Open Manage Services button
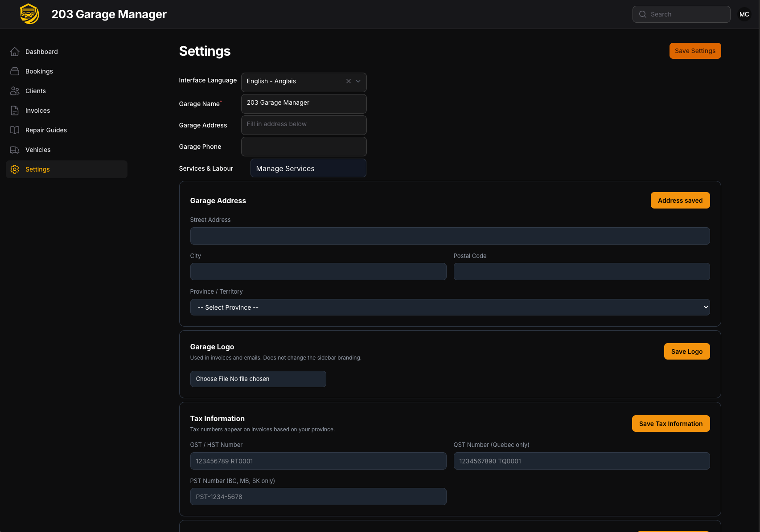760x532 pixels. click(308, 168)
